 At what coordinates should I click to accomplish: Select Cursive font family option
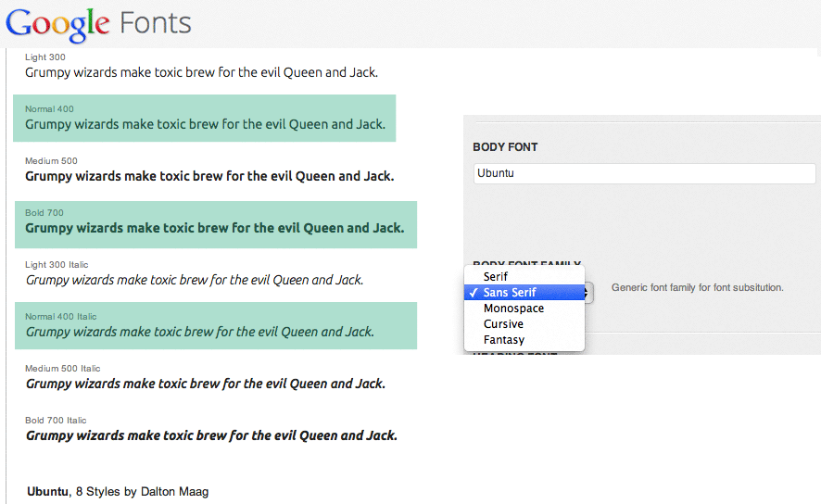click(524, 324)
